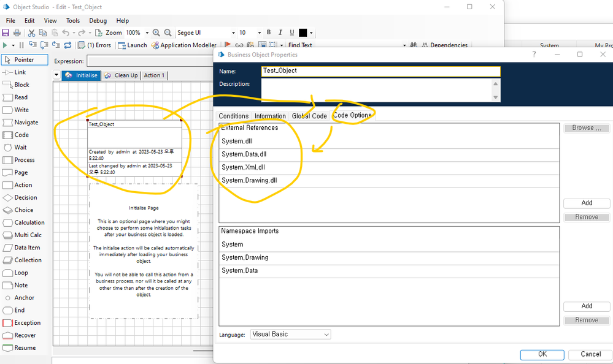Click the Zoom in magnifier icon
The width and height of the screenshot is (613, 364).
(156, 32)
